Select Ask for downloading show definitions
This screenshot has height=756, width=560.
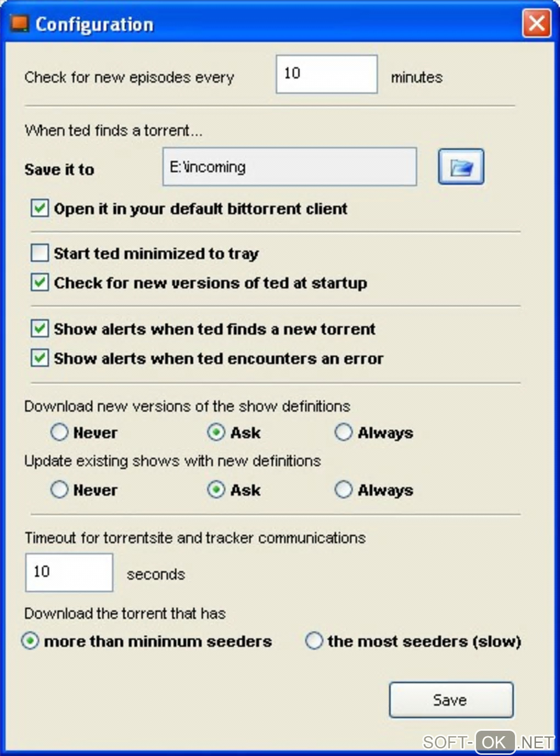(x=216, y=433)
